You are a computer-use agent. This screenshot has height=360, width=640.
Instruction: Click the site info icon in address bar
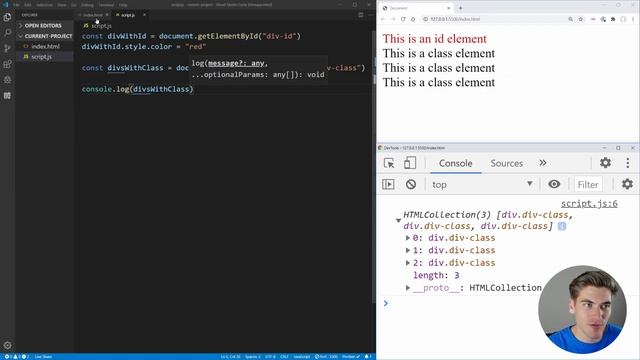[x=425, y=19]
